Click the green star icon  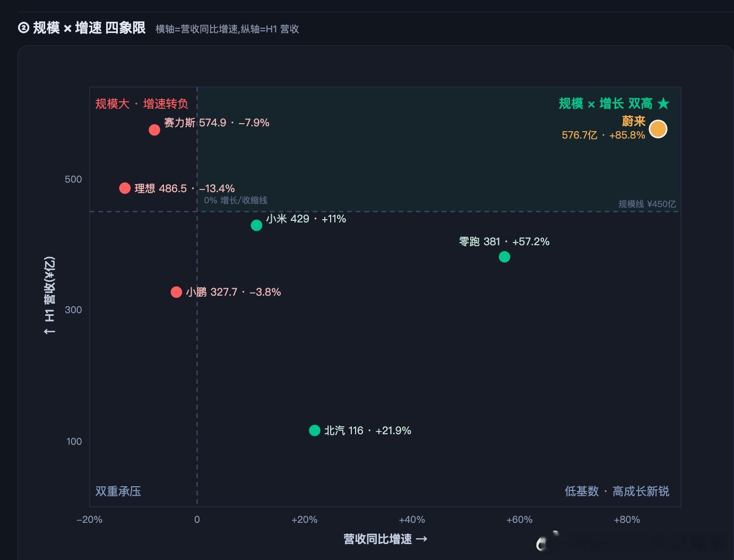(x=663, y=104)
